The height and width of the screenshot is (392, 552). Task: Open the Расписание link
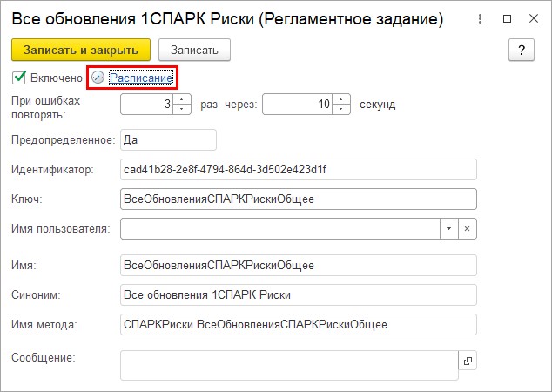click(x=141, y=78)
